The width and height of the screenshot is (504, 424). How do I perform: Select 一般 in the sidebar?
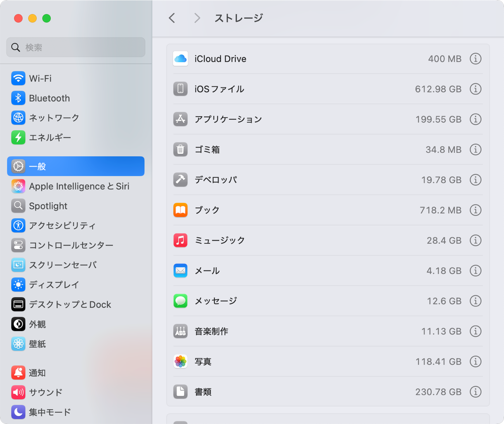click(76, 166)
